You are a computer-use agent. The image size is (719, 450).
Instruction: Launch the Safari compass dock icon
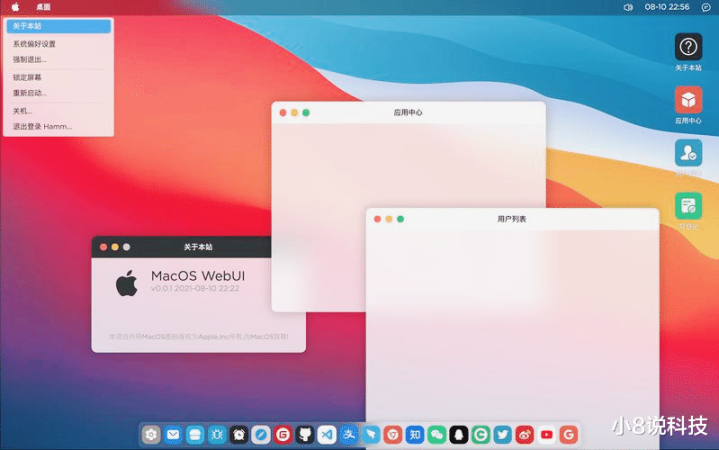(x=261, y=434)
